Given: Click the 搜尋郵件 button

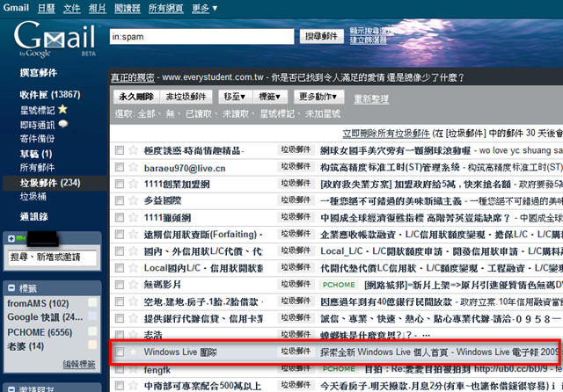Looking at the screenshot, I should [x=322, y=36].
